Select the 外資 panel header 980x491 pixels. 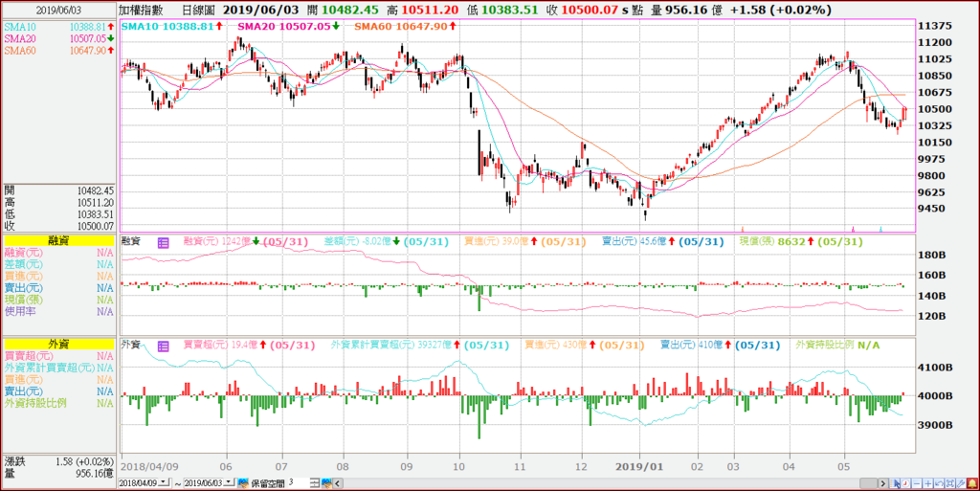coord(58,344)
